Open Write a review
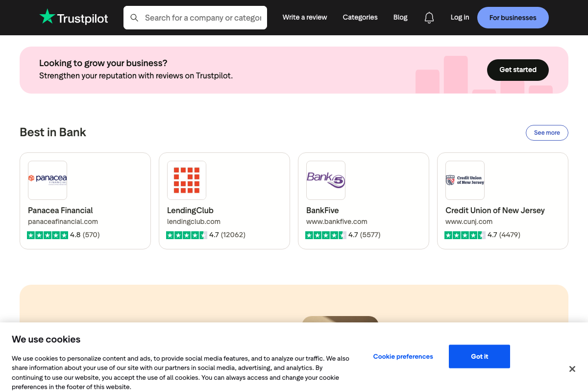This screenshot has width=588, height=392. coord(305,17)
